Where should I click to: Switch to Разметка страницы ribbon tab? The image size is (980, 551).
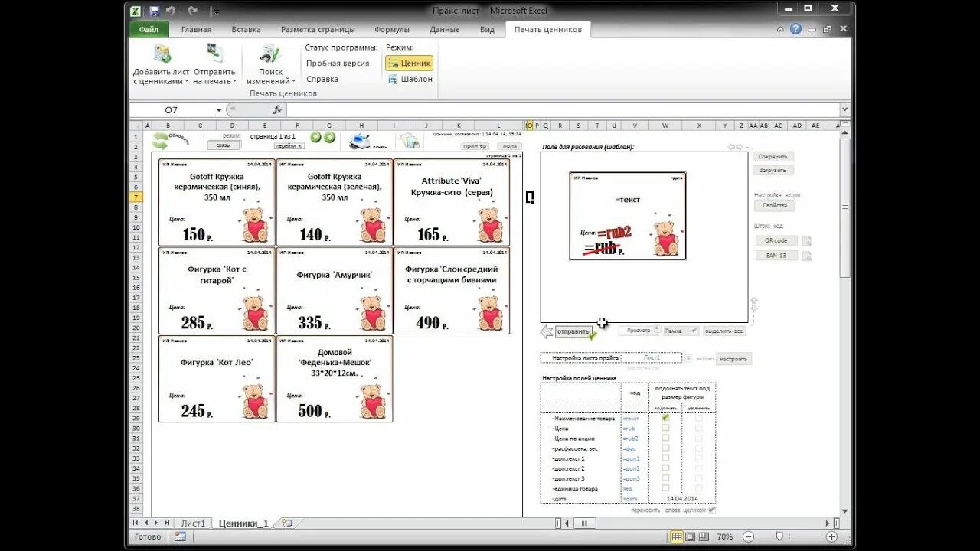point(318,29)
